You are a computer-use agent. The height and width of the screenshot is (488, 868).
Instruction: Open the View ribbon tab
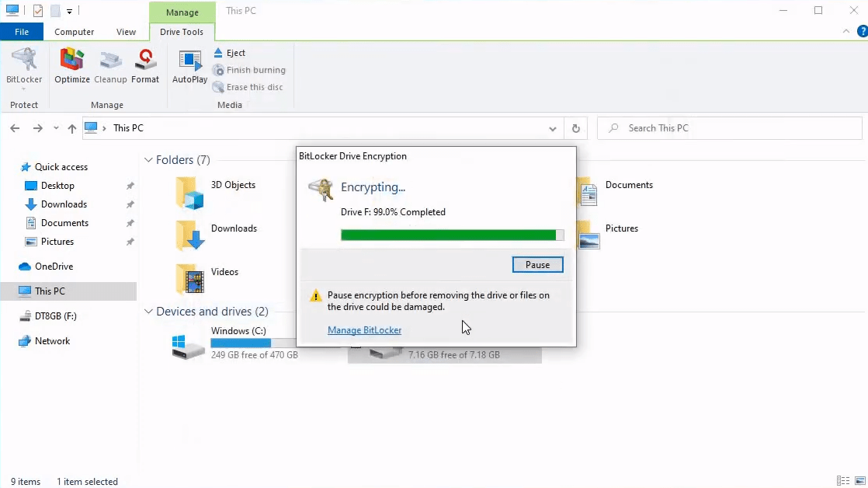click(126, 32)
